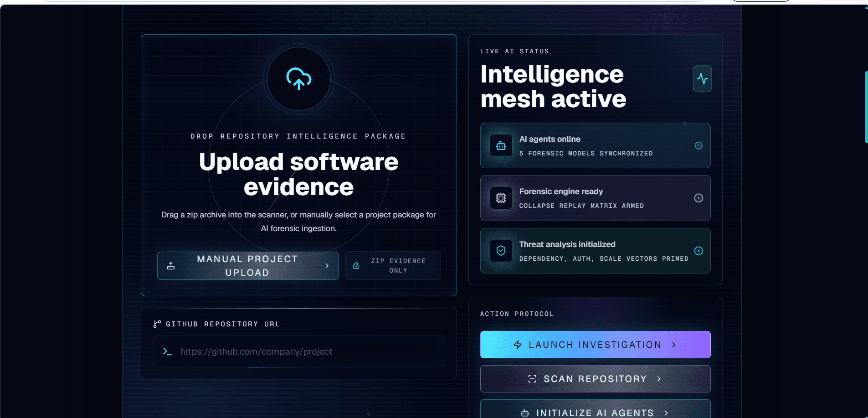Click the chip icon in Forensic engine ready
Image resolution: width=868 pixels, height=418 pixels.
pos(501,198)
